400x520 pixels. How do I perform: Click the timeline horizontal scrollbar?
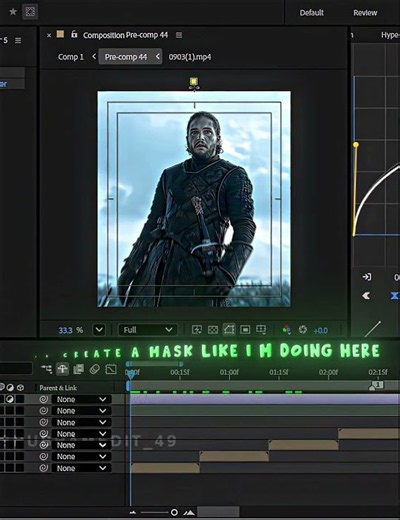click(218, 512)
